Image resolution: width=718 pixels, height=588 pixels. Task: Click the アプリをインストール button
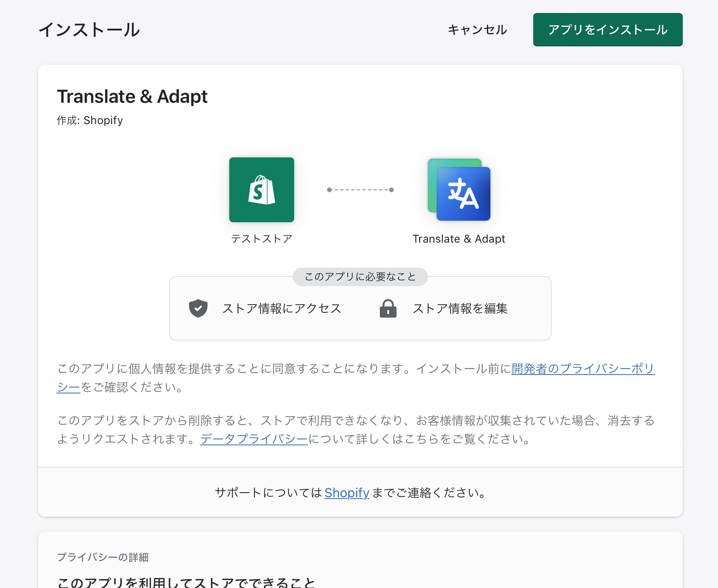(607, 29)
